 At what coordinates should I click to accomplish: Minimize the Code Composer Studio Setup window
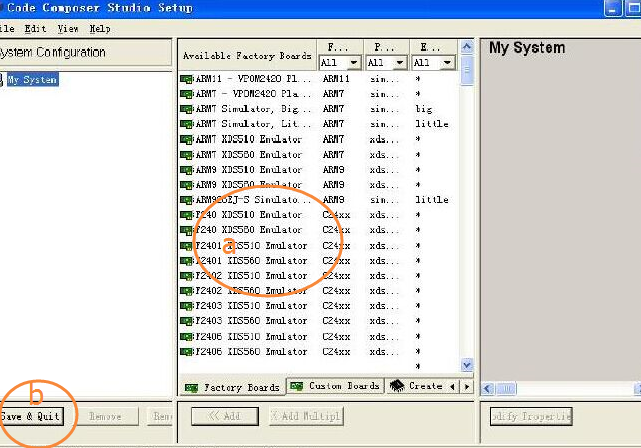(x=613, y=8)
